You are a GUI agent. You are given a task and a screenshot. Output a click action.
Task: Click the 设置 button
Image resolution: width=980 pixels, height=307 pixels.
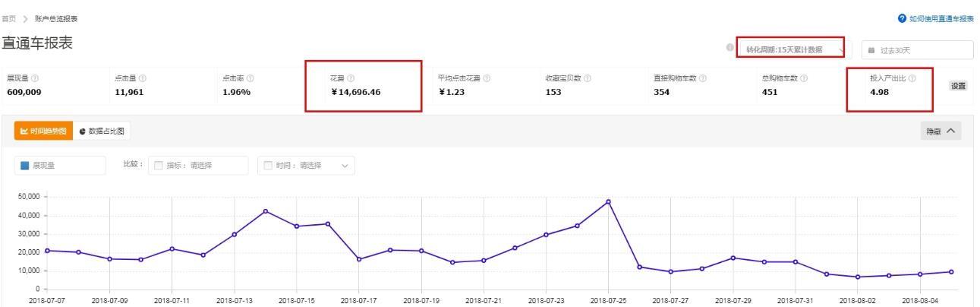point(959,86)
